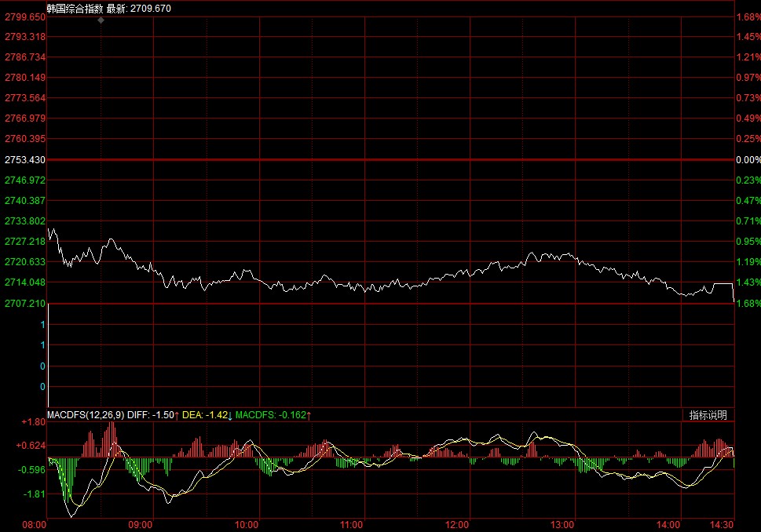The height and width of the screenshot is (532, 761).
Task: Select the 韩国综合指数 chart title
Action: (75, 9)
